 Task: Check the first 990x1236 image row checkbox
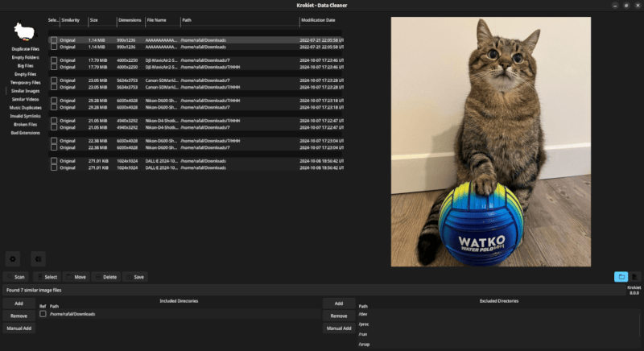point(54,39)
